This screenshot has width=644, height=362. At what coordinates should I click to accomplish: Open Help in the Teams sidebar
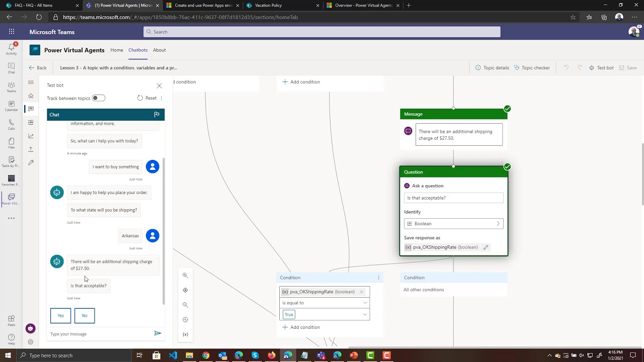pos(11,339)
